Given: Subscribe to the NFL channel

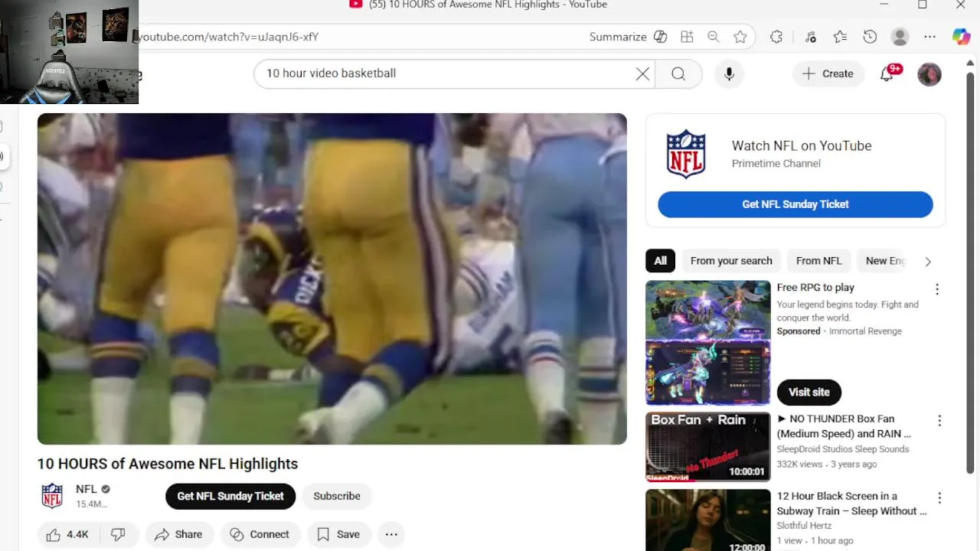Looking at the screenshot, I should click(x=337, y=496).
